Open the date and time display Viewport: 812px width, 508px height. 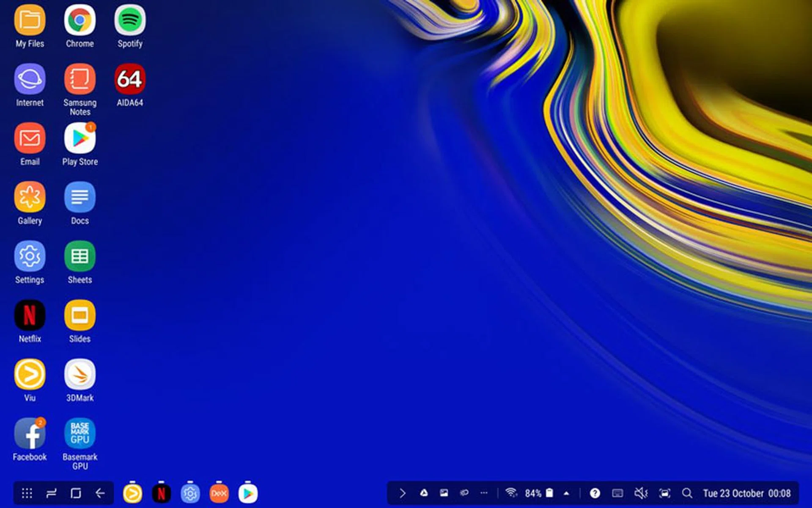746,493
